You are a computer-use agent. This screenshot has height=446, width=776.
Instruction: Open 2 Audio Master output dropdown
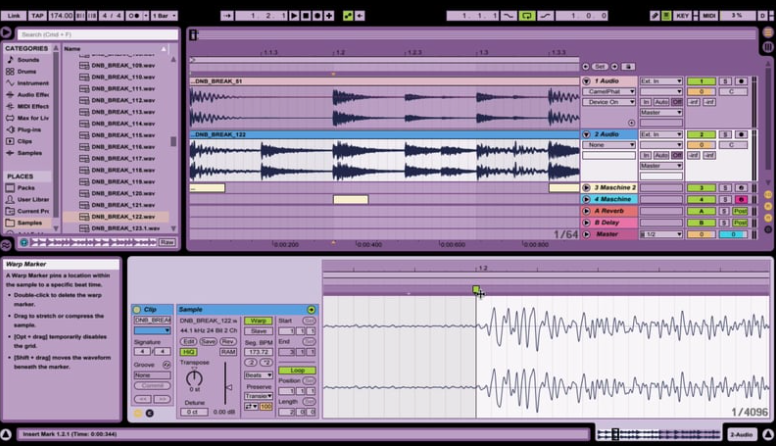(661, 166)
